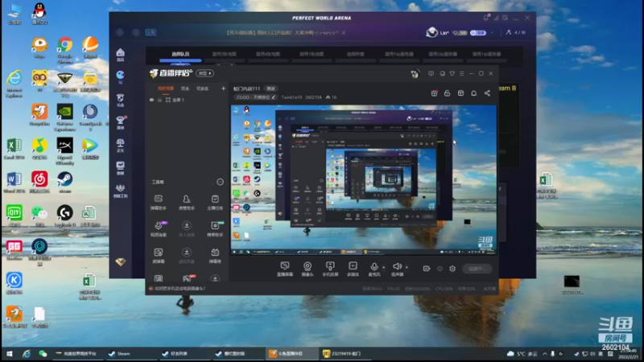The height and width of the screenshot is (362, 644).
Task: Collapse the toolbox using the round minus button
Action: pyautogui.click(x=220, y=182)
